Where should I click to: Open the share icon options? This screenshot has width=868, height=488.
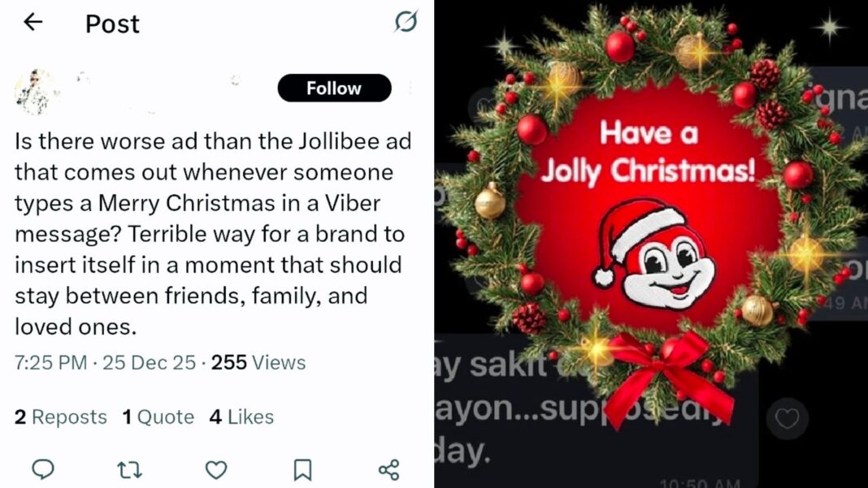click(389, 469)
